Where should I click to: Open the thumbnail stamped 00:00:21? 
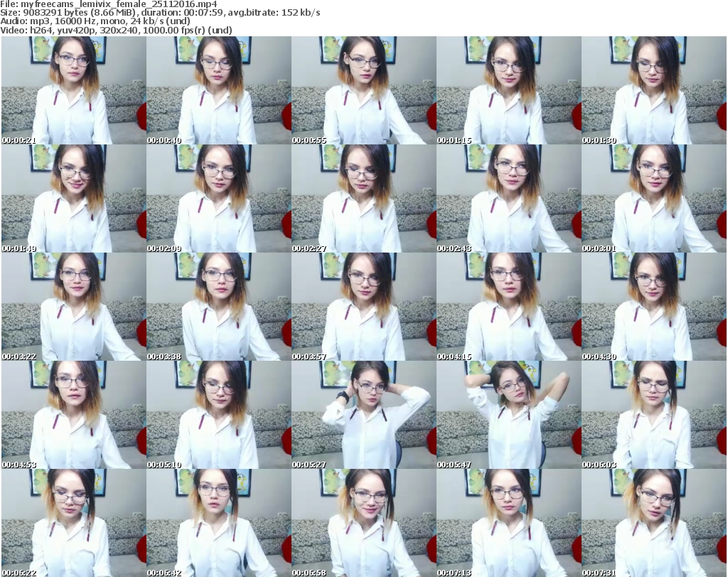click(74, 90)
